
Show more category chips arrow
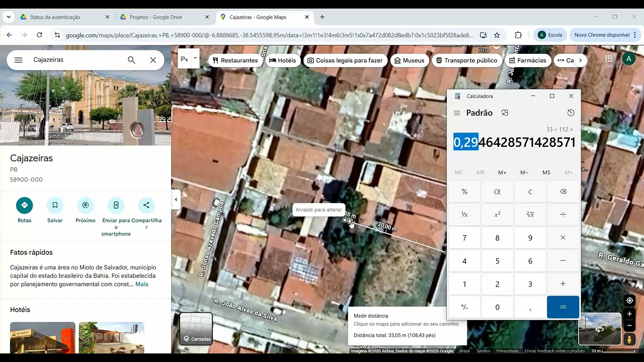(580, 60)
